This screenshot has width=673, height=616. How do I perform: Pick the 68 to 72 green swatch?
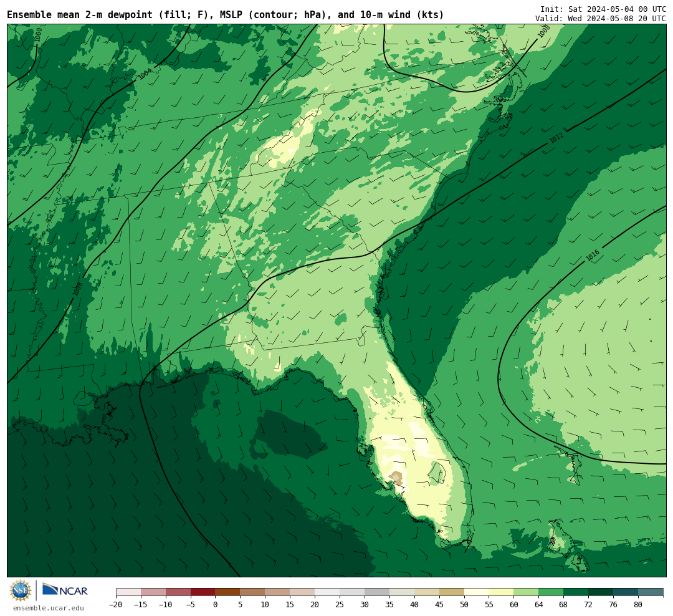point(576,592)
